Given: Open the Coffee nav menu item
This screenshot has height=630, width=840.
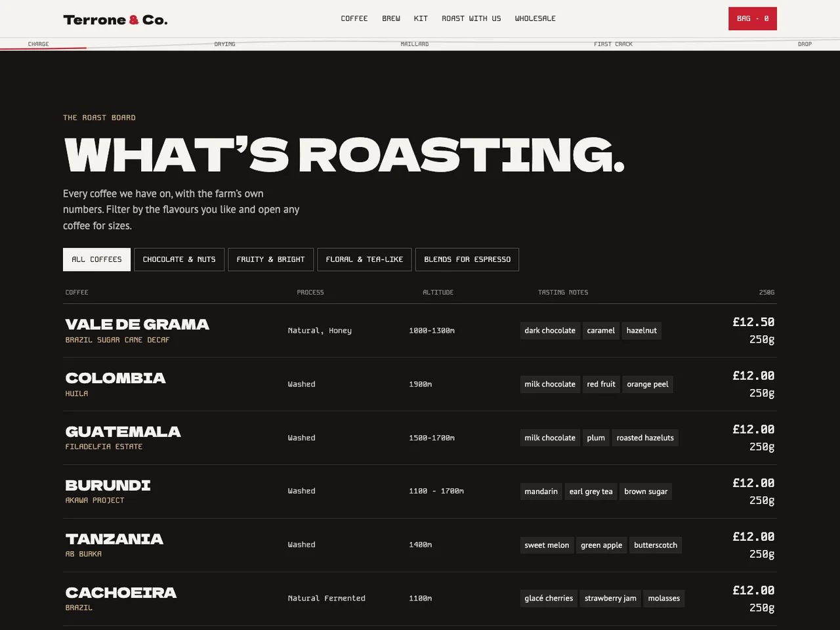Looking at the screenshot, I should tap(354, 18).
